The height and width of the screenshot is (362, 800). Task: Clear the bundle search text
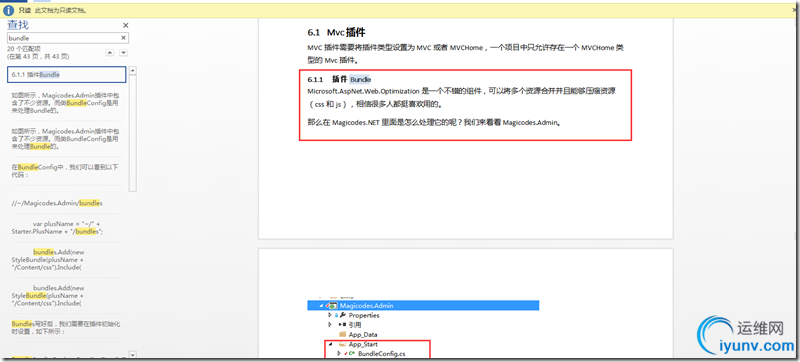pyautogui.click(x=123, y=38)
